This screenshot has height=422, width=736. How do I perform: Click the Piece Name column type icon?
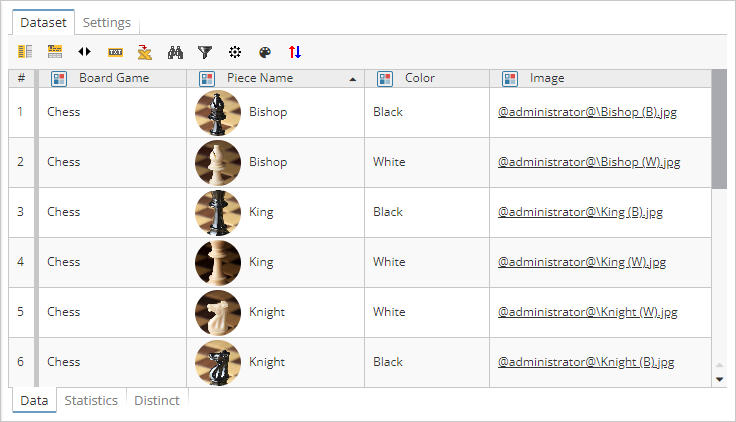207,78
